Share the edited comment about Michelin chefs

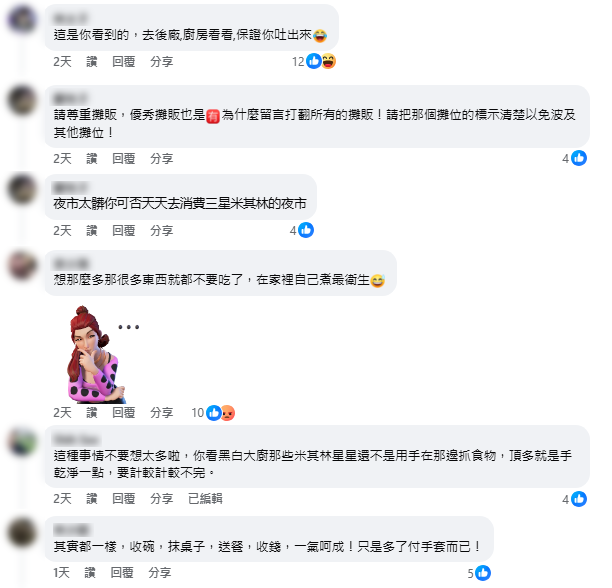(162, 499)
